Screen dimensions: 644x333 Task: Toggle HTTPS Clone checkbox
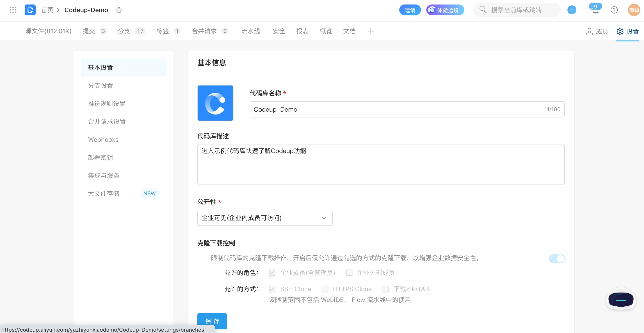pyautogui.click(x=325, y=289)
